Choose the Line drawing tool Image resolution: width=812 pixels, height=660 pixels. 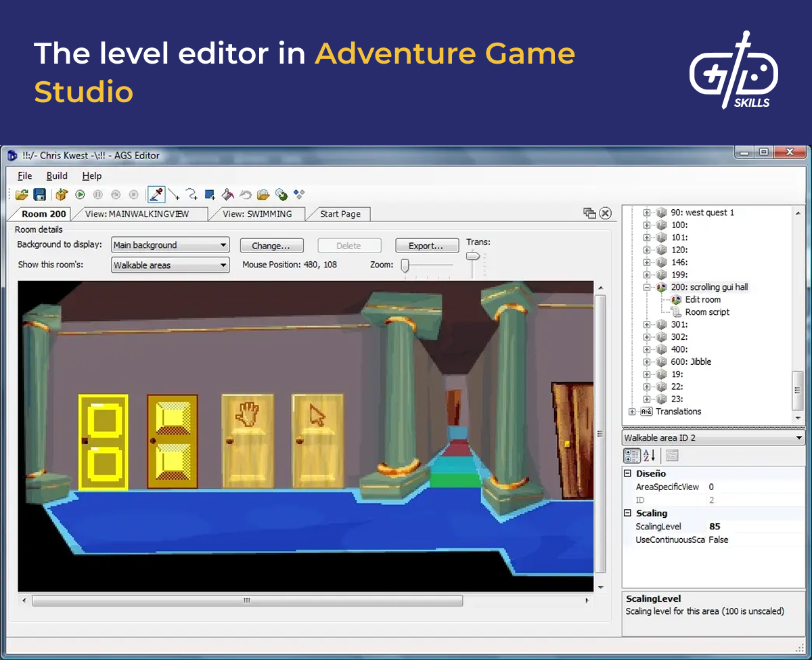pos(173,194)
